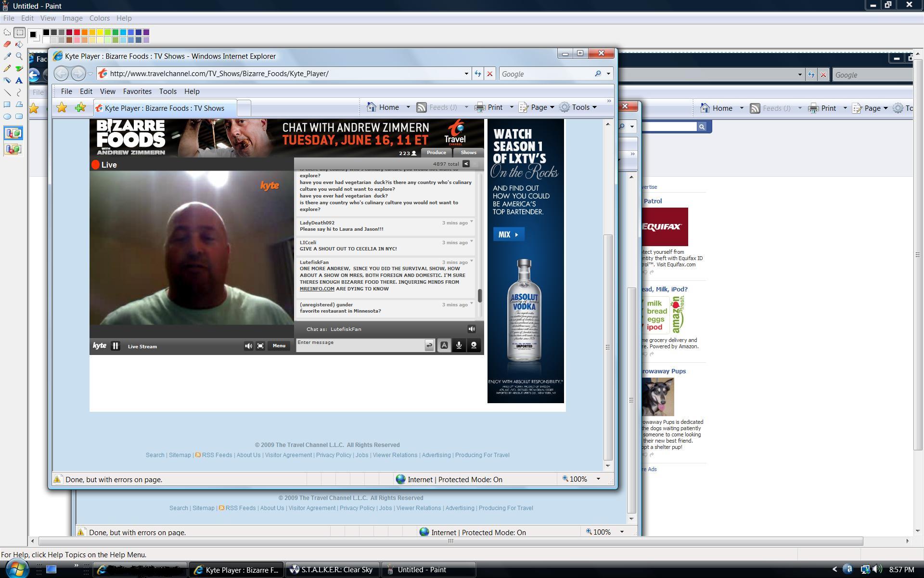Open the Image menu
This screenshot has height=578, width=924.
click(72, 18)
